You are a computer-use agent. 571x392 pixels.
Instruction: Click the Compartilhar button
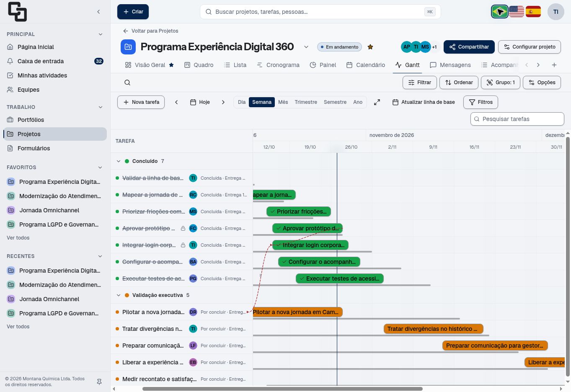469,47
